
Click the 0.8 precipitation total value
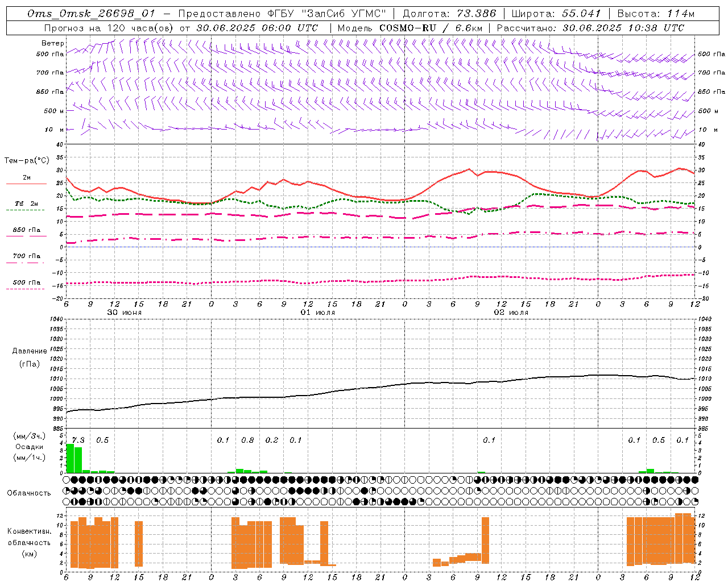[247, 440]
